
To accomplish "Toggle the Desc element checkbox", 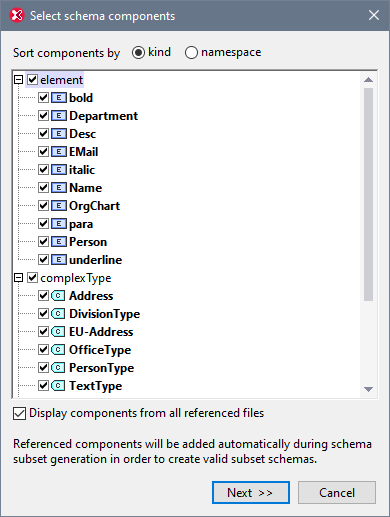I will pyautogui.click(x=43, y=134).
